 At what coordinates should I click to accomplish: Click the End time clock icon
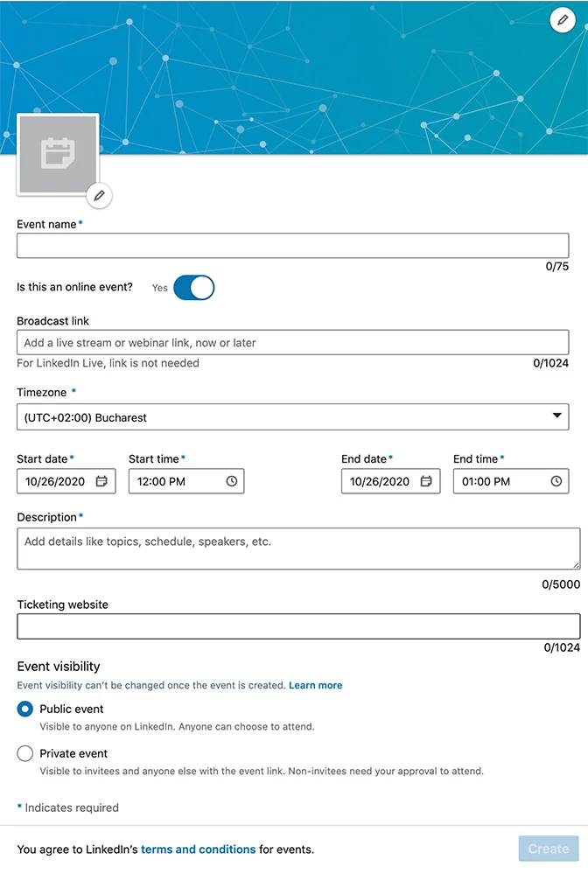pyautogui.click(x=556, y=481)
